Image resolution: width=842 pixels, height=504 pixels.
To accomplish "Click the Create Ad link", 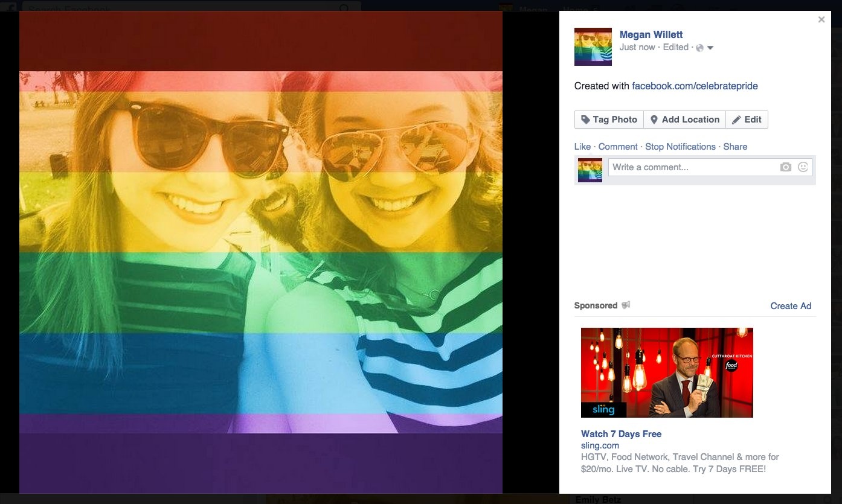I will coord(791,306).
